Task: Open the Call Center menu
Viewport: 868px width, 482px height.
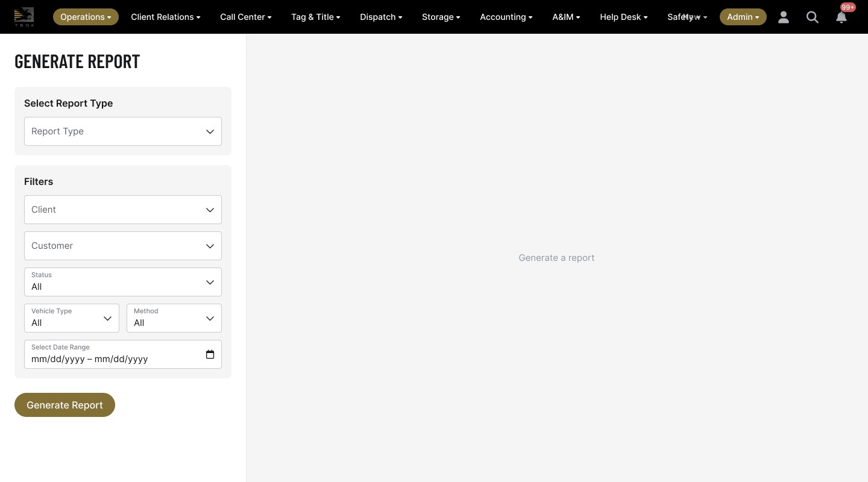Action: tap(246, 17)
